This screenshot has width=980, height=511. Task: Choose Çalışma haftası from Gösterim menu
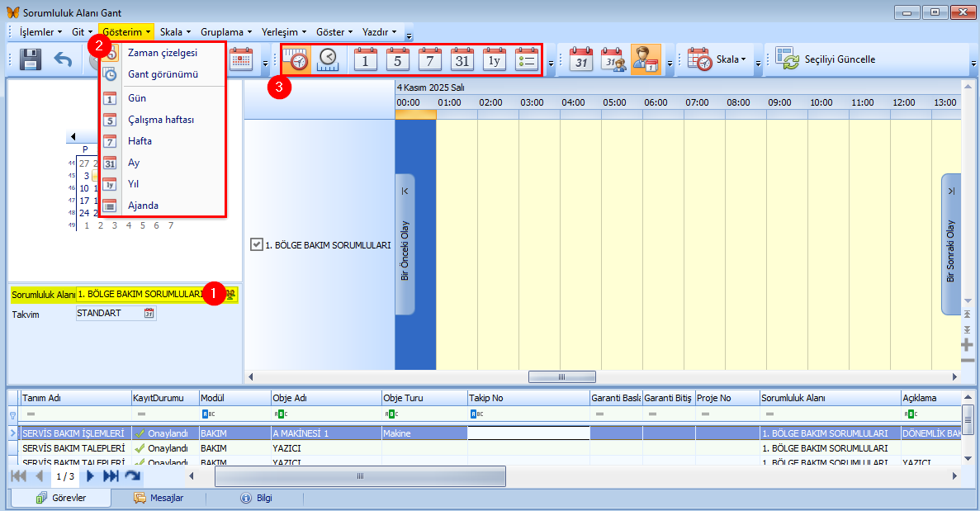pos(161,120)
